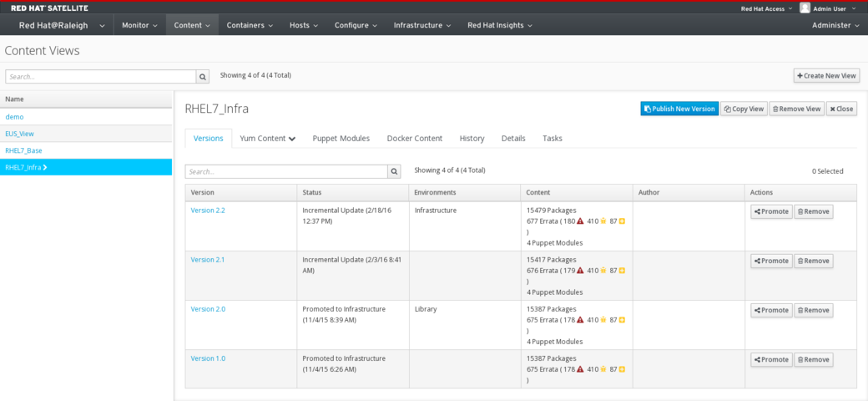Viewport: 868px width, 401px height.
Task: Open the Administer menu
Action: 835,25
